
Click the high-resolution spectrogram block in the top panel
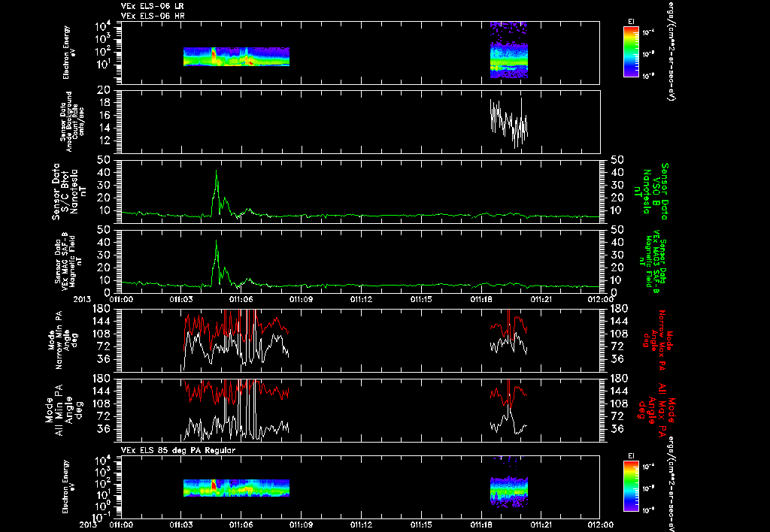509,50
